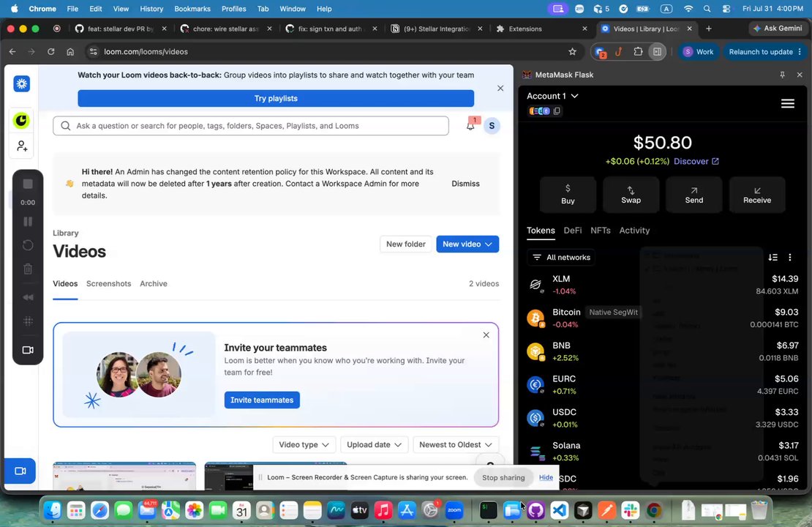Image resolution: width=812 pixels, height=527 pixels.
Task: Open the Bitcoin token row
Action: 662,318
